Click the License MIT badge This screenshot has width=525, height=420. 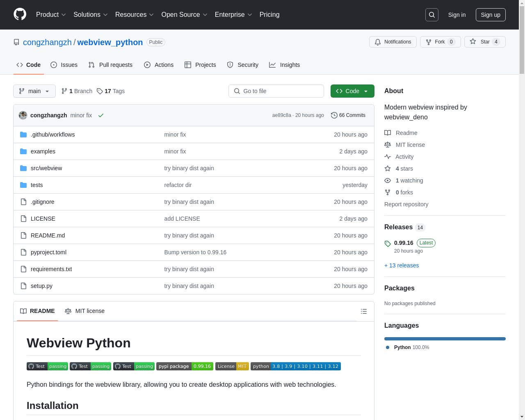(232, 366)
